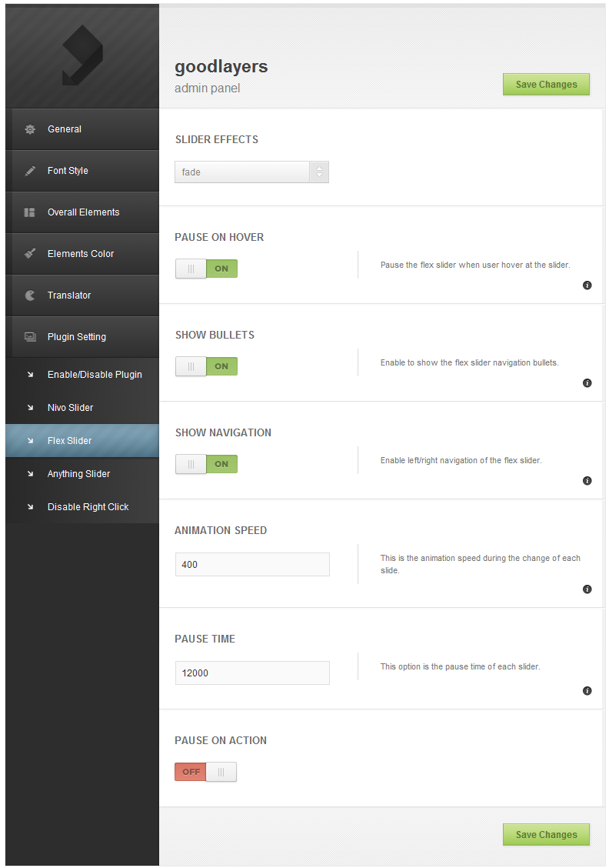Open the Nivo Slider submenu item
Viewport: 609px width, 868px height.
coord(70,408)
